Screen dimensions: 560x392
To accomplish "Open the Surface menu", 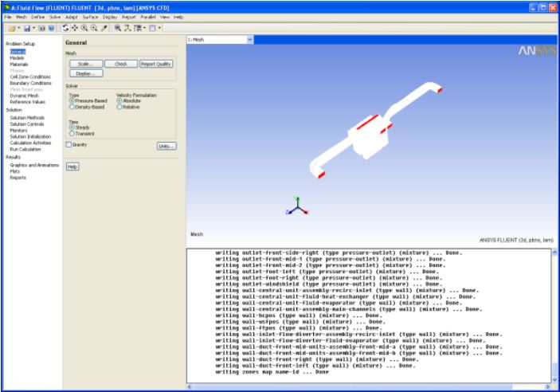I will tap(90, 17).
